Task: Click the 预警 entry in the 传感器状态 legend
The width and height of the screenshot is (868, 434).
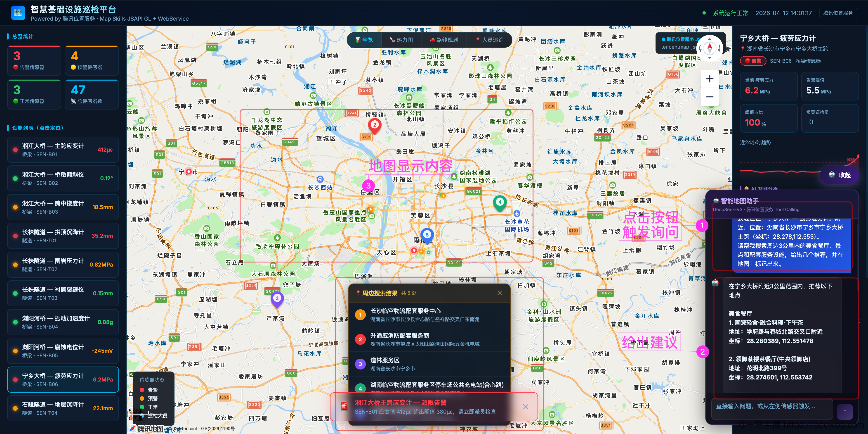Action: pos(149,399)
